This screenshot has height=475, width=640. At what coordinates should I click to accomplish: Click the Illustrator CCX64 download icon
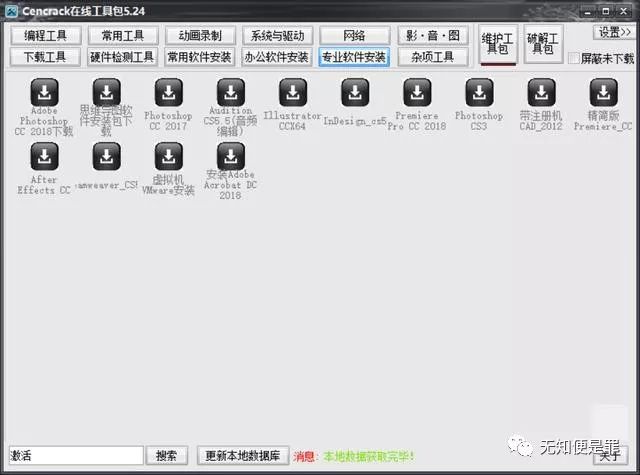pyautogui.click(x=293, y=92)
